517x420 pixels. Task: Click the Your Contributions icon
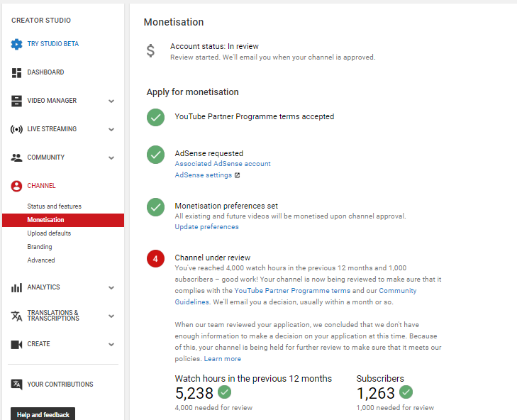(16, 385)
